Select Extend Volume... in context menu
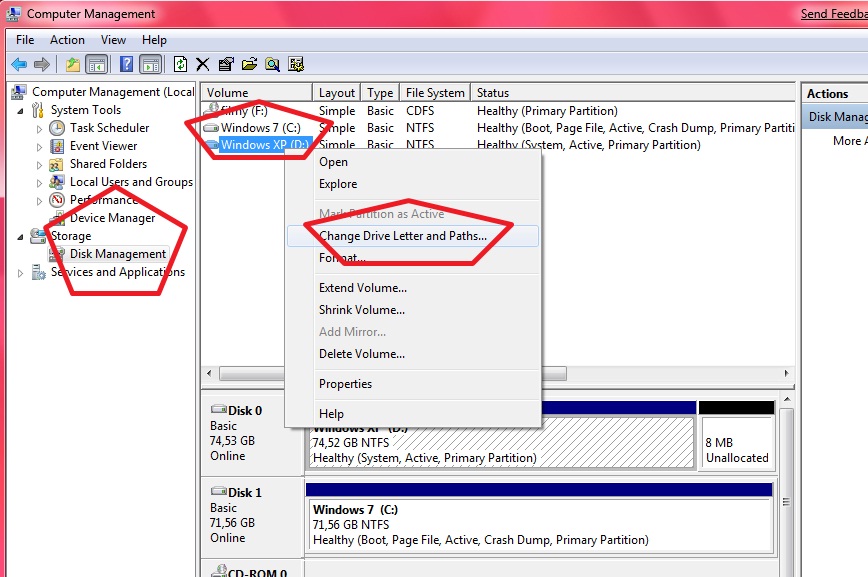Viewport: 868px width, 577px height. coord(413,288)
